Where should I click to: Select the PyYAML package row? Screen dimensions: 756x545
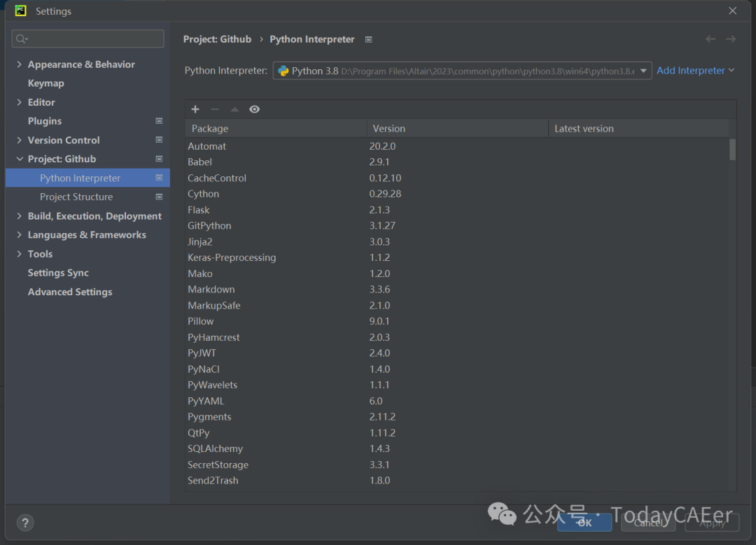tap(457, 401)
